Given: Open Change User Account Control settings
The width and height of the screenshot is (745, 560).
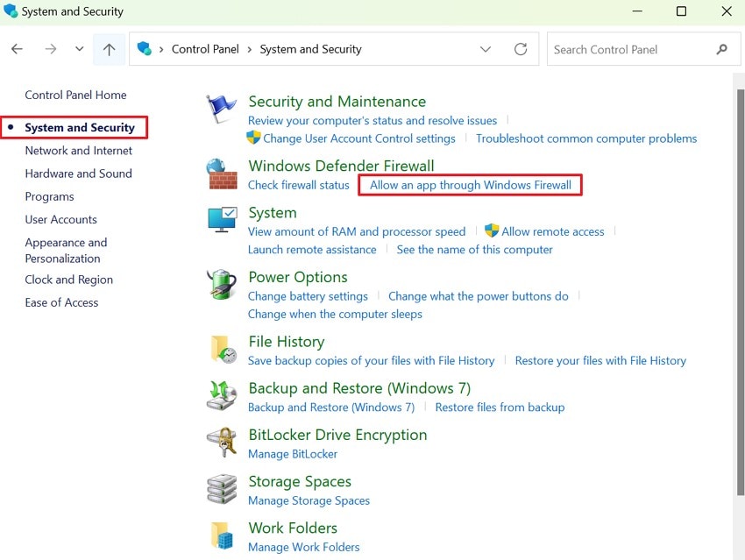Looking at the screenshot, I should click(x=359, y=138).
